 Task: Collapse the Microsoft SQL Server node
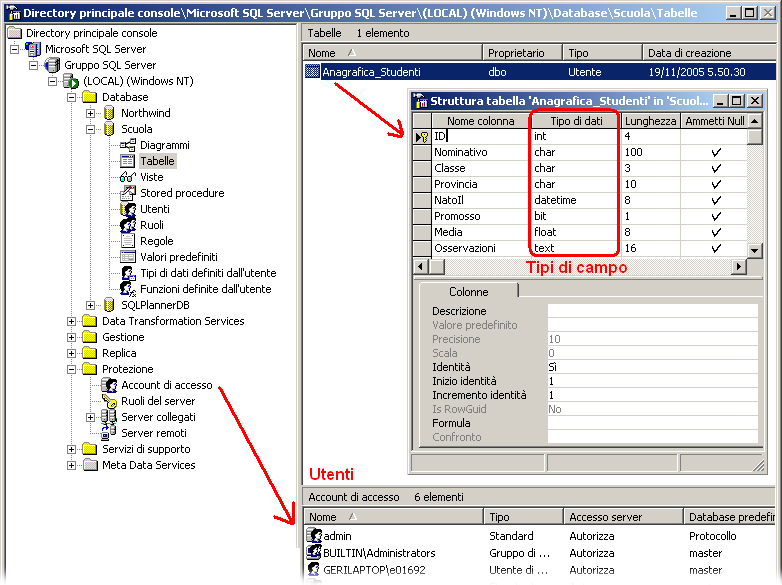point(14,49)
